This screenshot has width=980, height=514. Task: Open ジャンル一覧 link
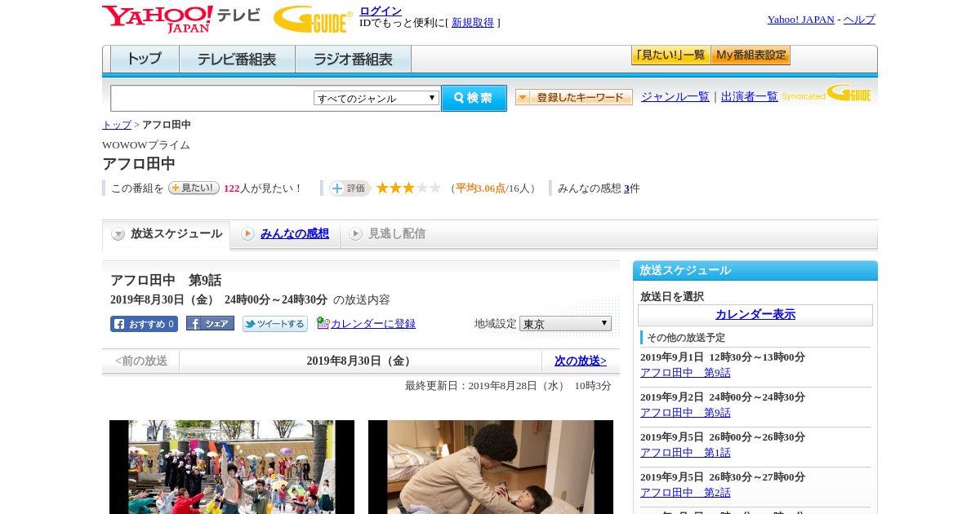click(675, 96)
